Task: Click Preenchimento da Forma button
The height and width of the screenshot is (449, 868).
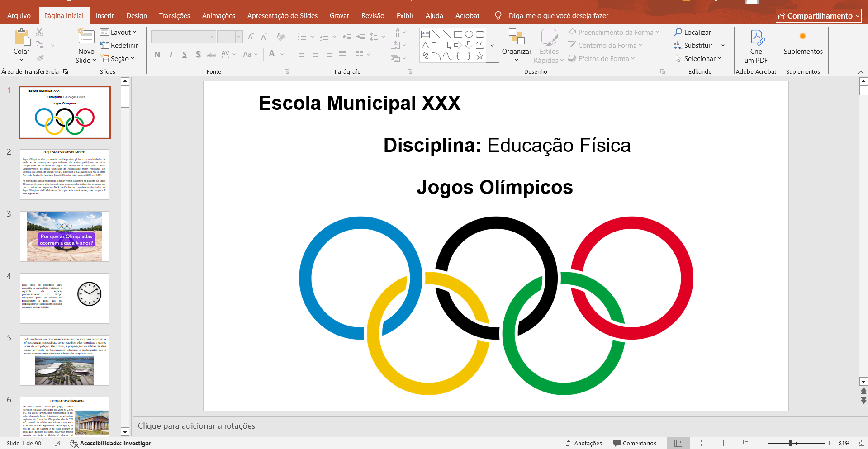Action: pyautogui.click(x=614, y=33)
